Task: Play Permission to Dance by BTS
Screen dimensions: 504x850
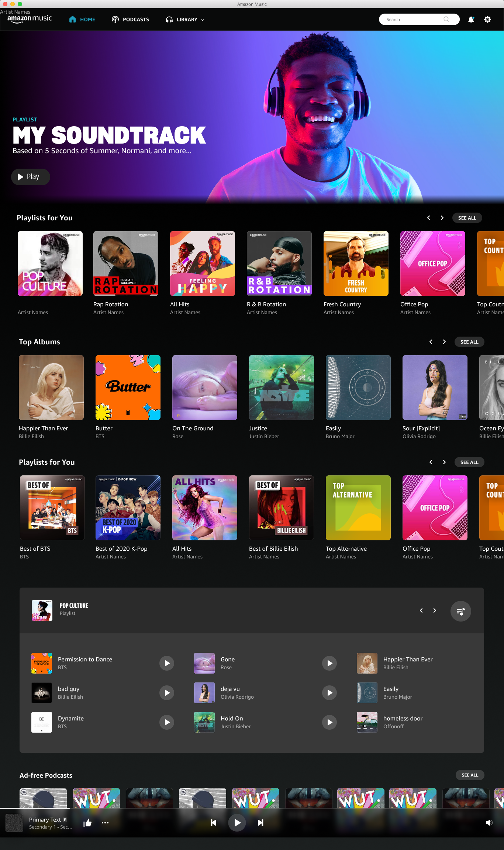Action: pos(167,663)
